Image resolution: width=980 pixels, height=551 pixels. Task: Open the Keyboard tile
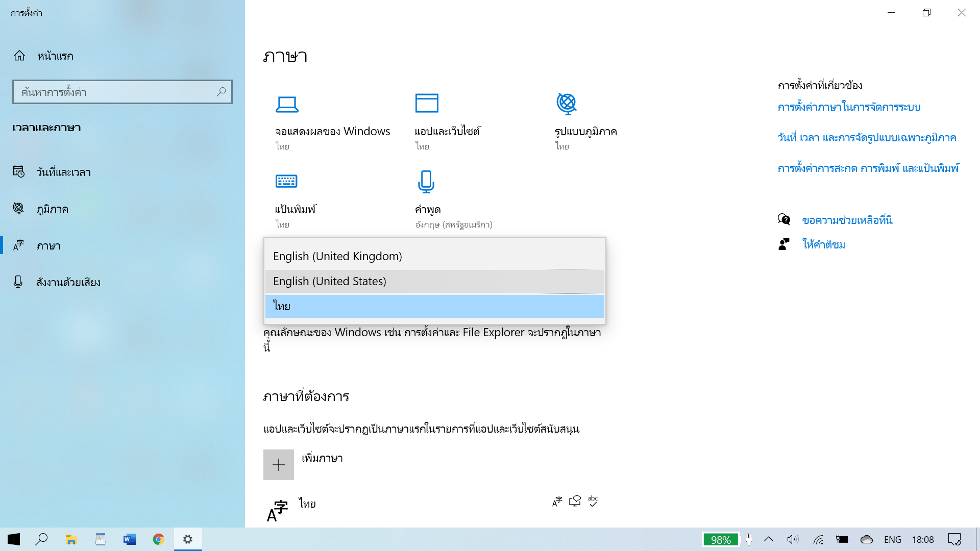[296, 201]
